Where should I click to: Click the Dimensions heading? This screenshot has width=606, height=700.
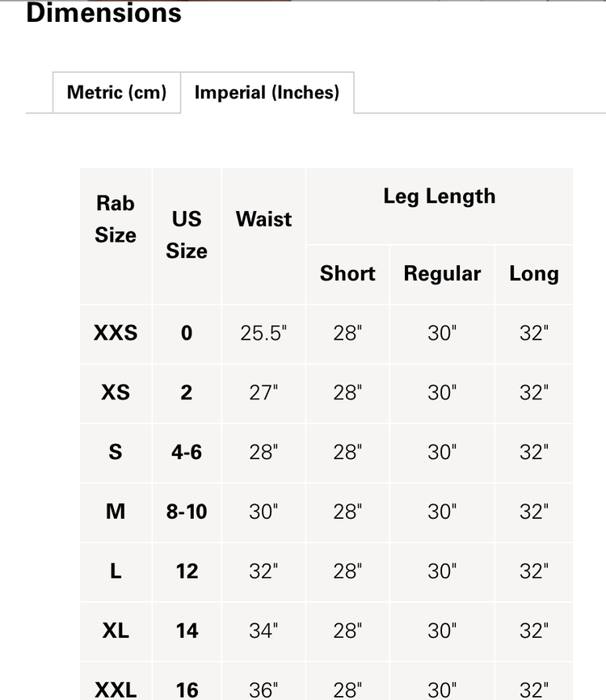click(x=103, y=13)
